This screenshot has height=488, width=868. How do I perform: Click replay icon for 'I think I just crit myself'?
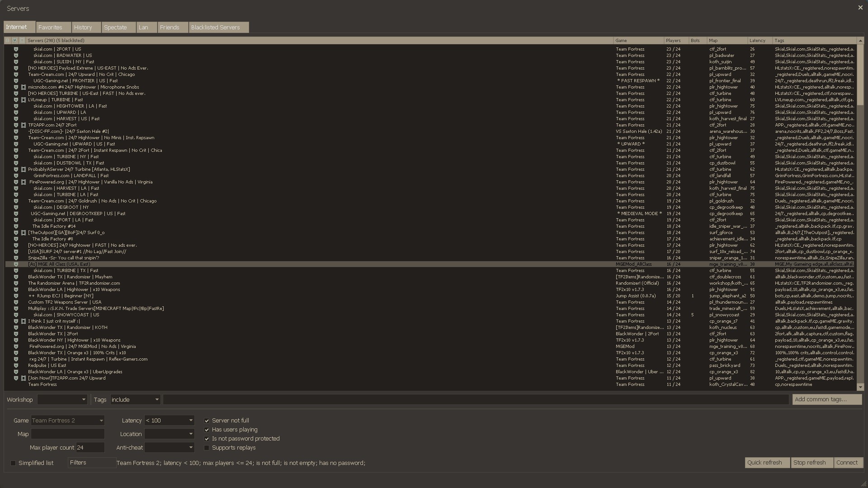[x=24, y=321]
